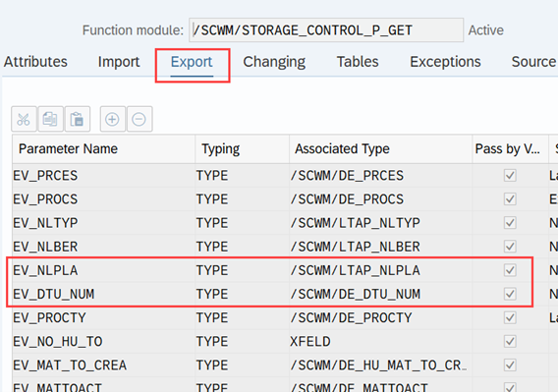Click the Parameter Name column header

click(103, 148)
